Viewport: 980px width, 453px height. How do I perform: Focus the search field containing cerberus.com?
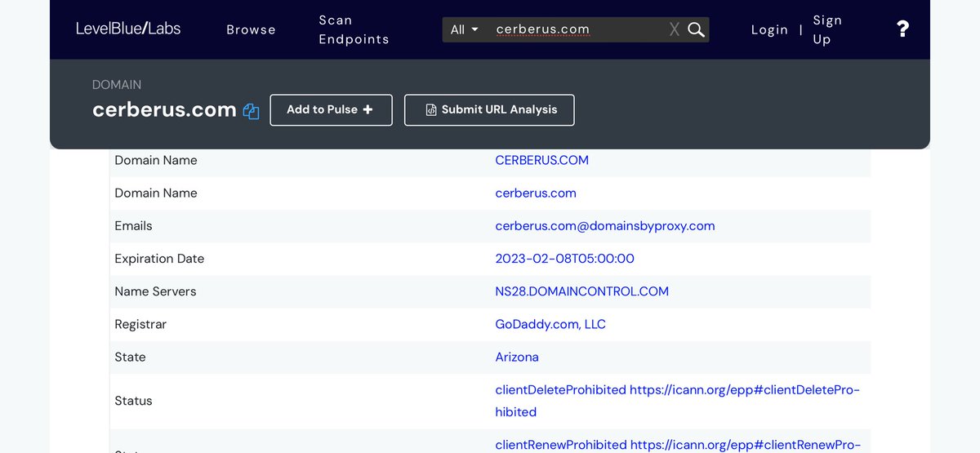click(572, 29)
